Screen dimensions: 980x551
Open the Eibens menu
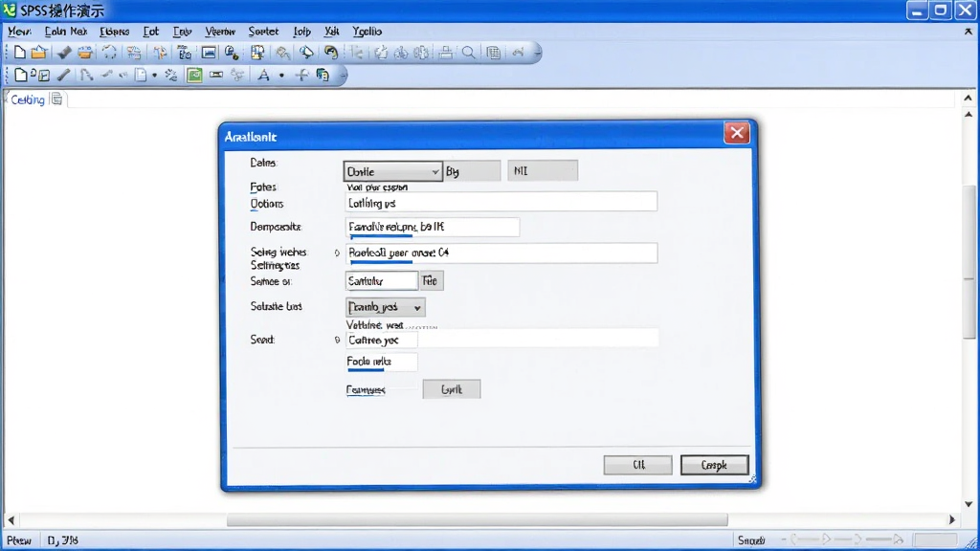(115, 32)
